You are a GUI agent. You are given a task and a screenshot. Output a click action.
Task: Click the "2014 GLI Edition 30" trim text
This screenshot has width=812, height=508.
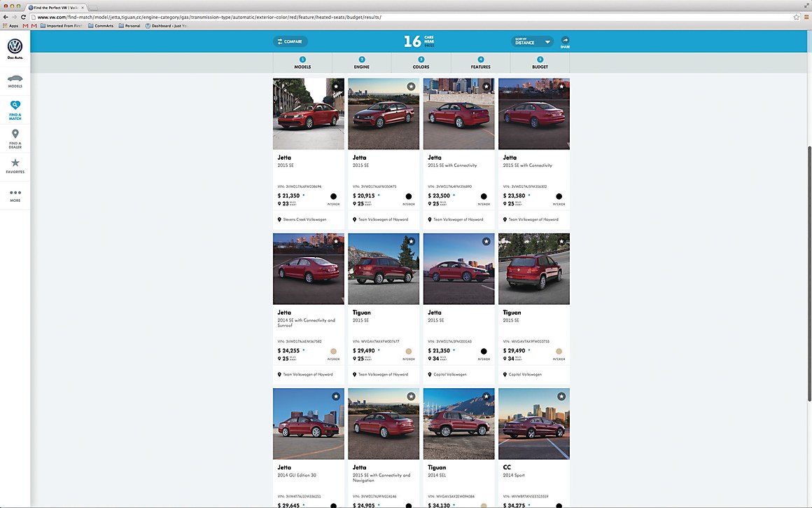pos(297,475)
